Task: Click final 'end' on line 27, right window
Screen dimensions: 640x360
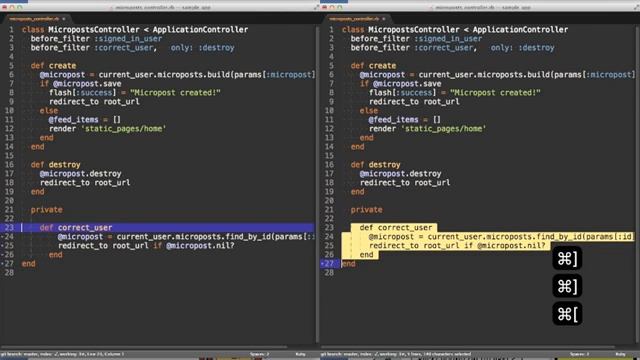Action: click(x=349, y=264)
